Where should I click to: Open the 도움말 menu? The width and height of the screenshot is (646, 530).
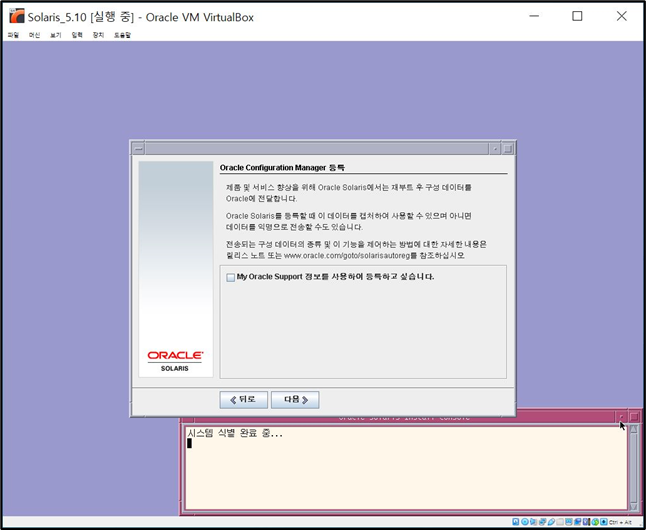click(x=122, y=35)
